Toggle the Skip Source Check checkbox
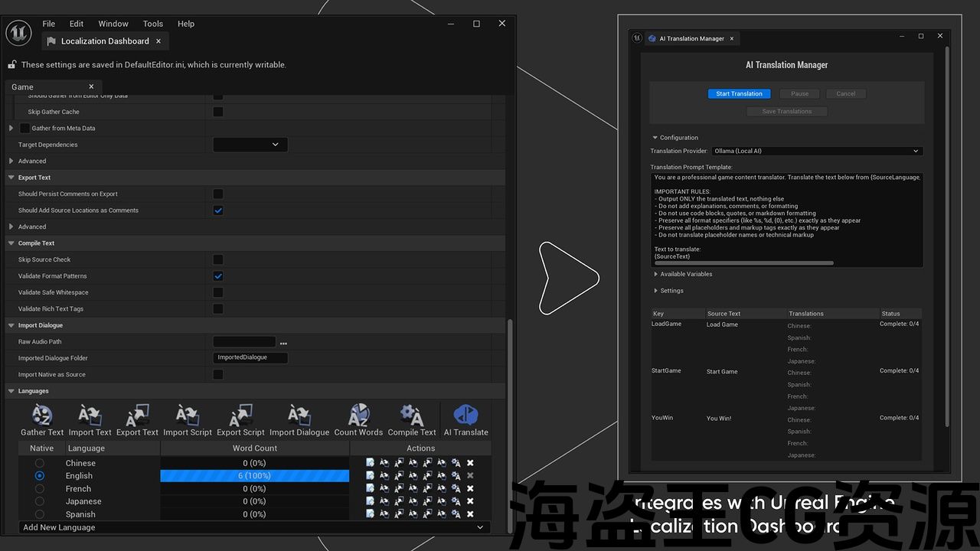This screenshot has height=551, width=980. [x=218, y=259]
